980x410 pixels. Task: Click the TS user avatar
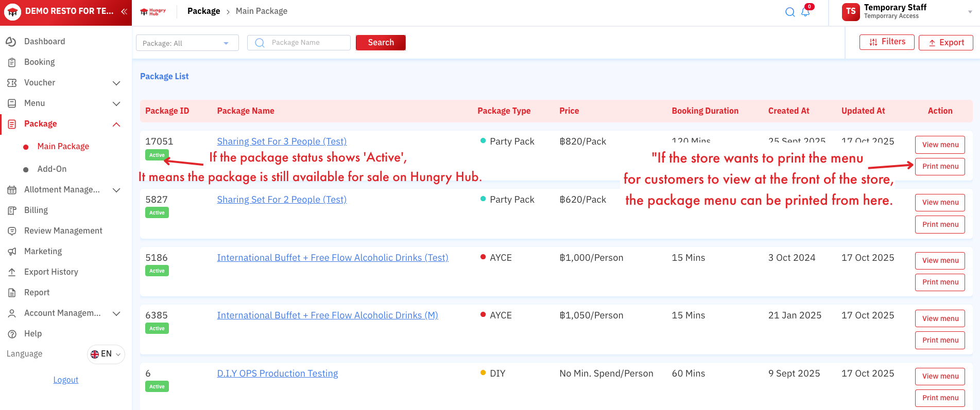[851, 12]
